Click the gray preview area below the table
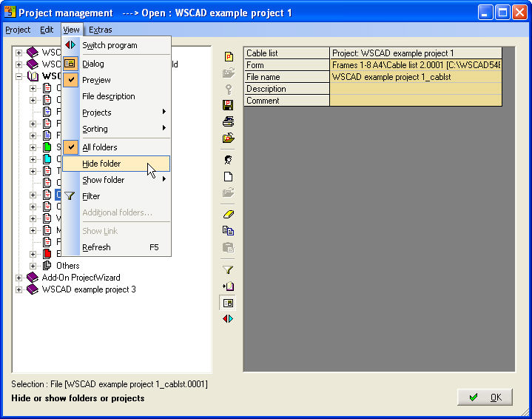This screenshot has width=532, height=419. [379, 238]
